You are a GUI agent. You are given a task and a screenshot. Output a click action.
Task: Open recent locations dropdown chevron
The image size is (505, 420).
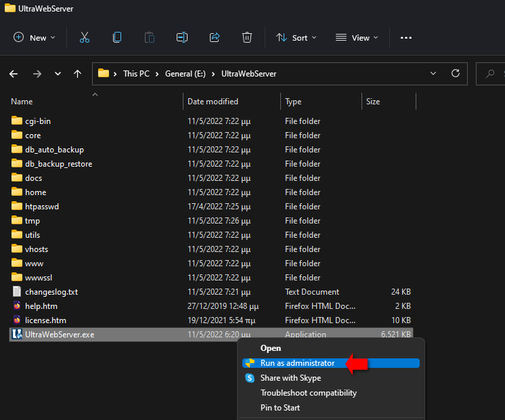58,74
